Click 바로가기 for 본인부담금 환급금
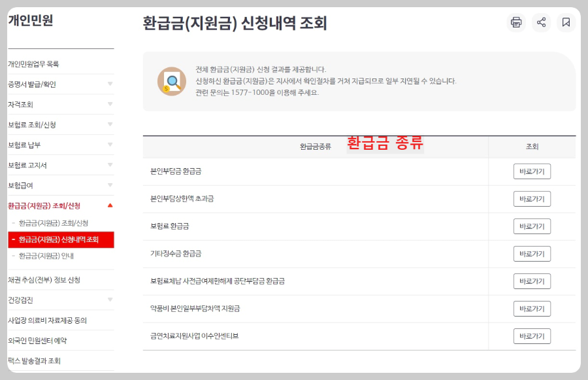588x380 pixels. click(532, 171)
